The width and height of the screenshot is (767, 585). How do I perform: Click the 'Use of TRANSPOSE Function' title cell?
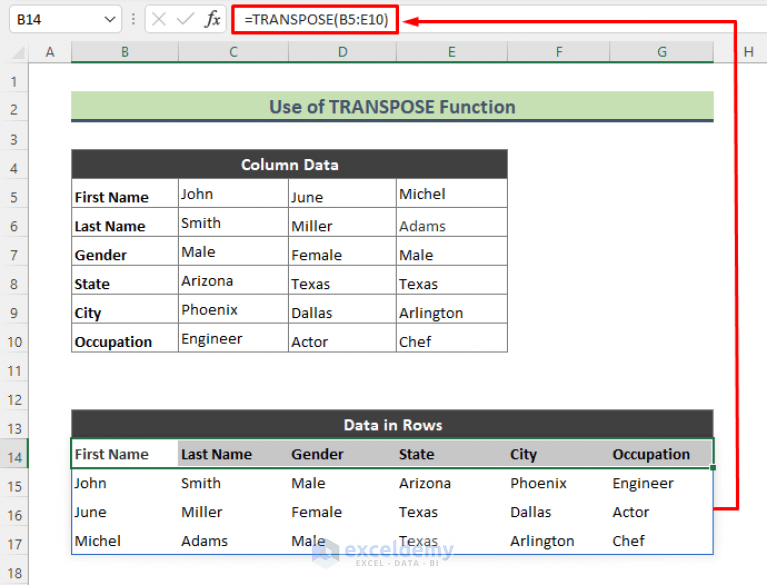[392, 106]
